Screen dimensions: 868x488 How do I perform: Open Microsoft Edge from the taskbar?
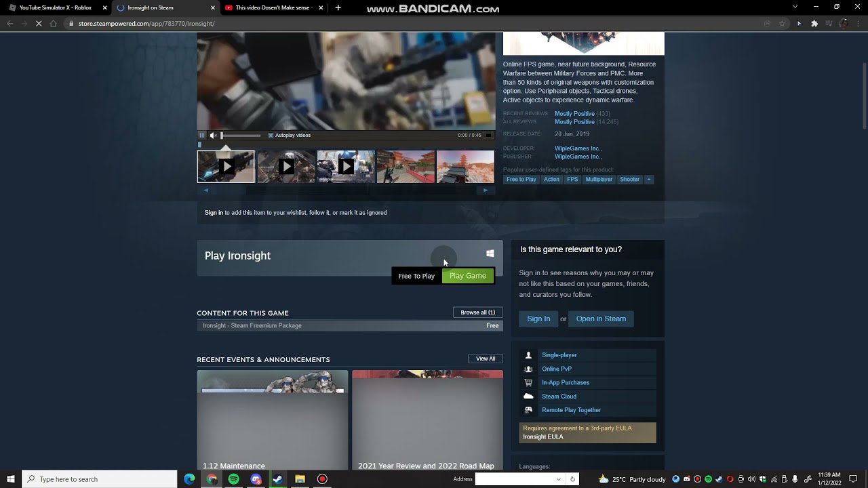click(190, 479)
